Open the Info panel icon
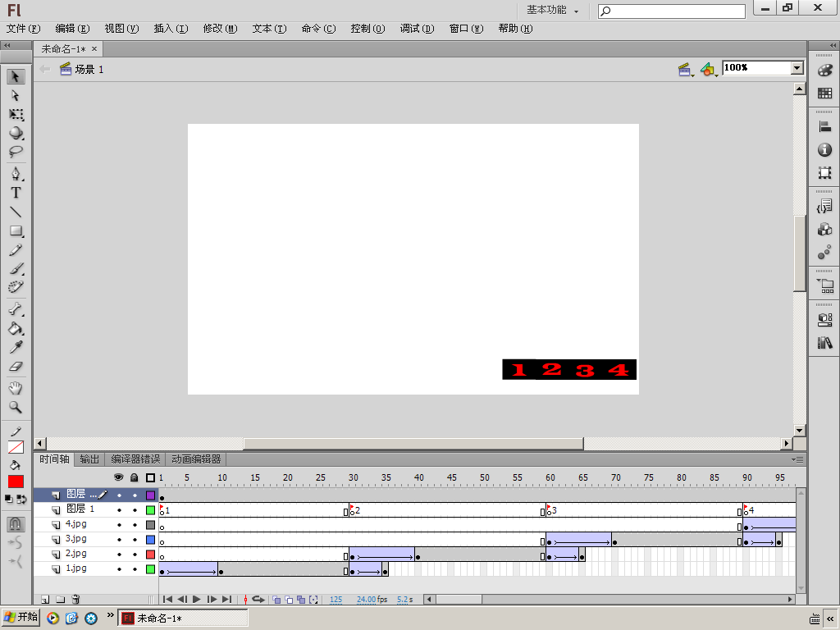The width and height of the screenshot is (840, 630). [x=825, y=150]
